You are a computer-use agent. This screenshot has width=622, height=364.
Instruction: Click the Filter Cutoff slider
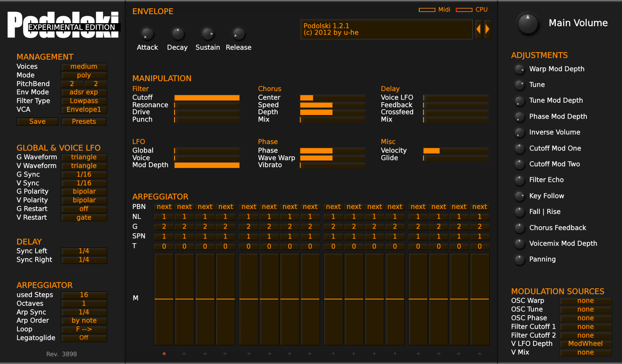pos(207,98)
